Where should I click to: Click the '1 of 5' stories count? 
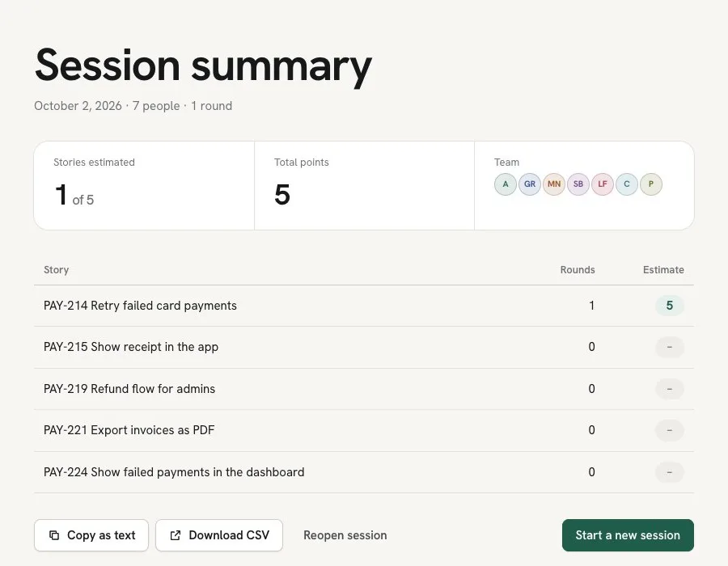pos(74,196)
